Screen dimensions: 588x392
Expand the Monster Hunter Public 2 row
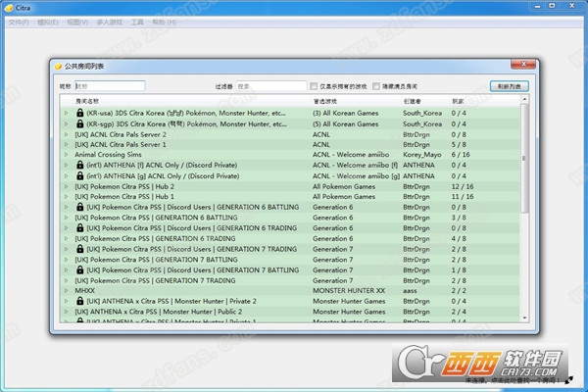67,312
